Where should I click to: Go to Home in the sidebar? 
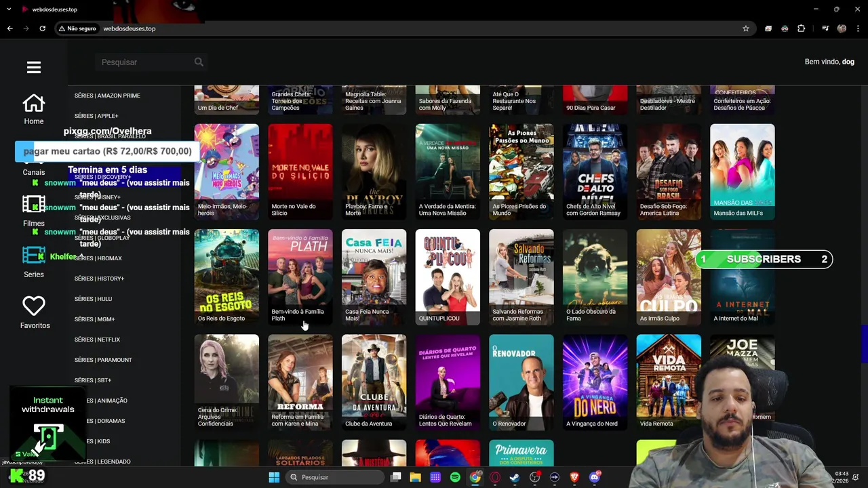tap(34, 109)
